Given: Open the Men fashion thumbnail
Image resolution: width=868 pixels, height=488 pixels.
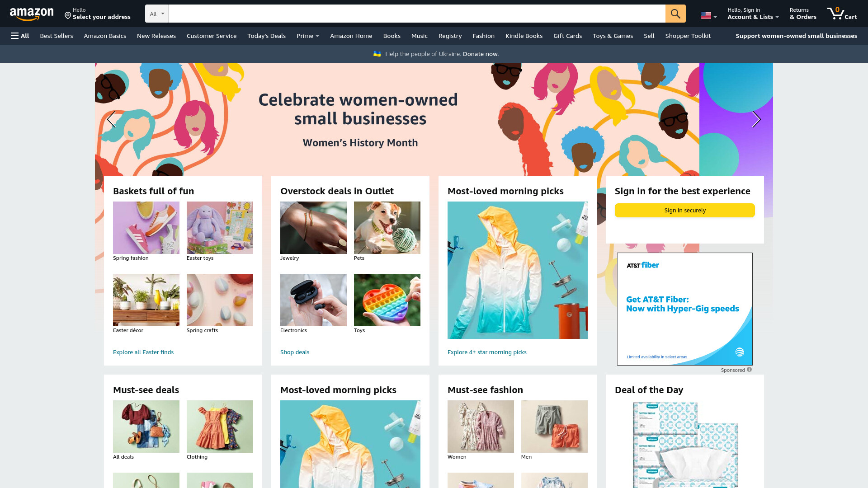Looking at the screenshot, I should point(554,427).
